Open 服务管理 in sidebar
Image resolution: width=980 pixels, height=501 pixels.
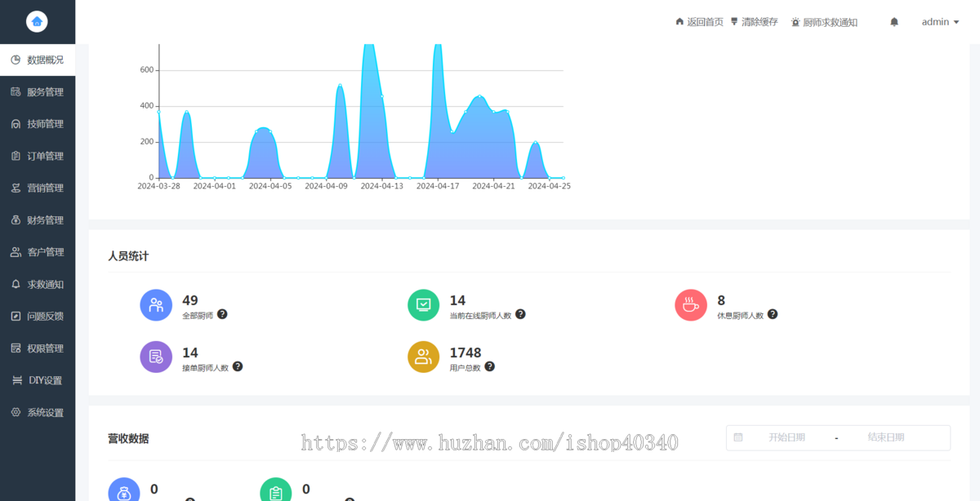38,92
